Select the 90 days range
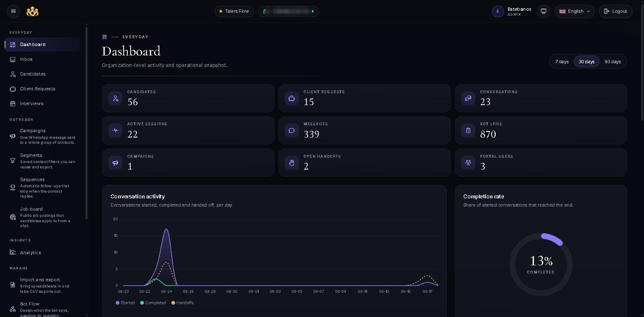644x317 pixels. (612, 62)
